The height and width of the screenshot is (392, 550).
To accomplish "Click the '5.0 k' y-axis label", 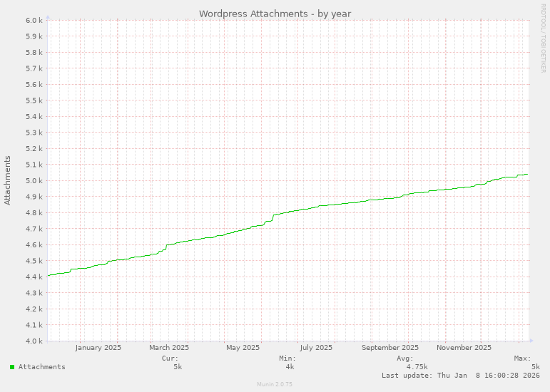I will tap(34, 181).
